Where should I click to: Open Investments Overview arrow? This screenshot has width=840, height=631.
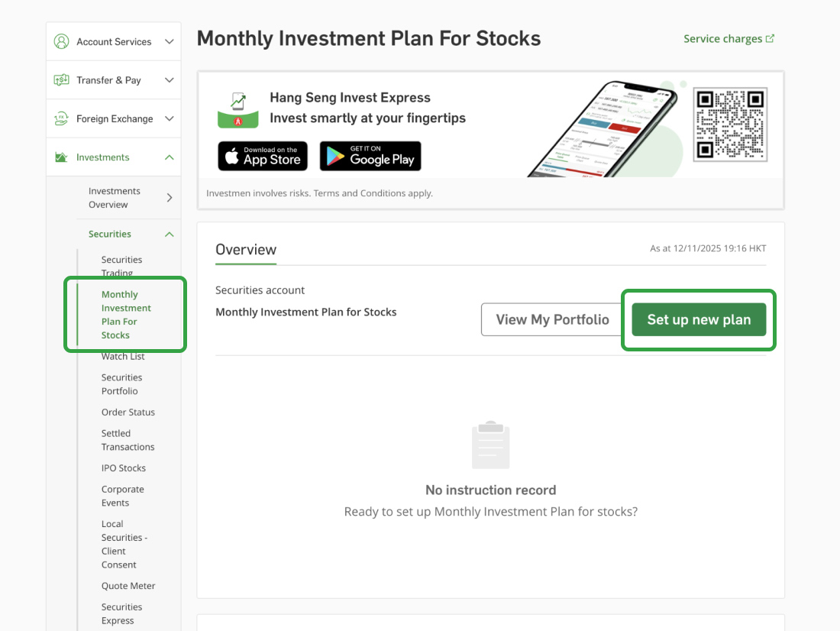pos(170,198)
